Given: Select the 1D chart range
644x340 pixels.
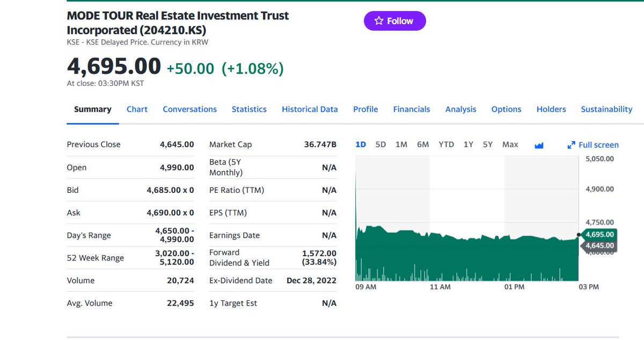Looking at the screenshot, I should tap(361, 144).
